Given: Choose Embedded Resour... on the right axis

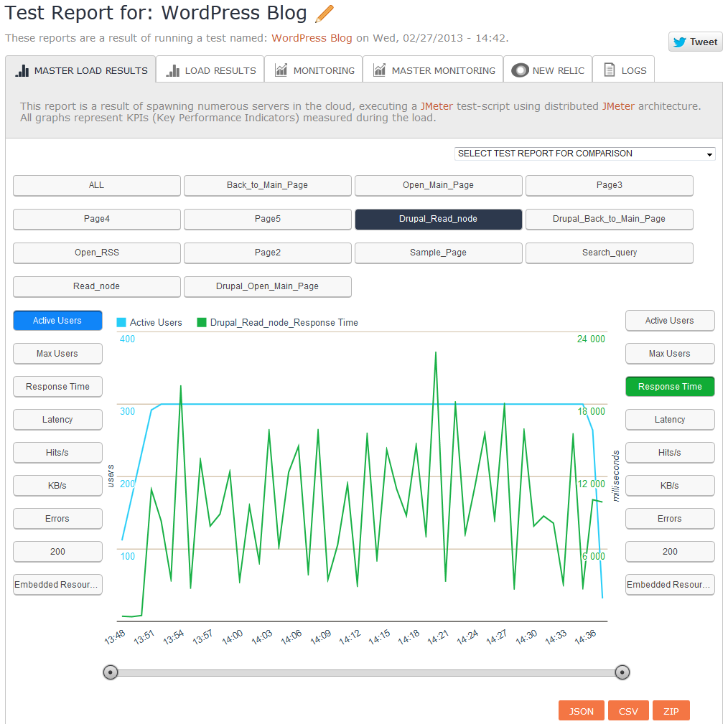Looking at the screenshot, I should (x=670, y=584).
